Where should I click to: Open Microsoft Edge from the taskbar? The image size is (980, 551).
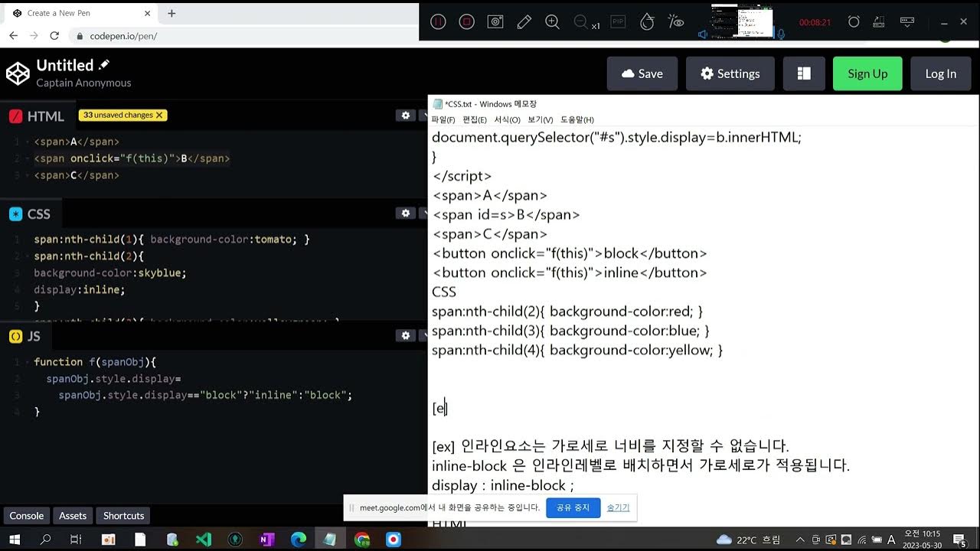pyautogui.click(x=299, y=540)
